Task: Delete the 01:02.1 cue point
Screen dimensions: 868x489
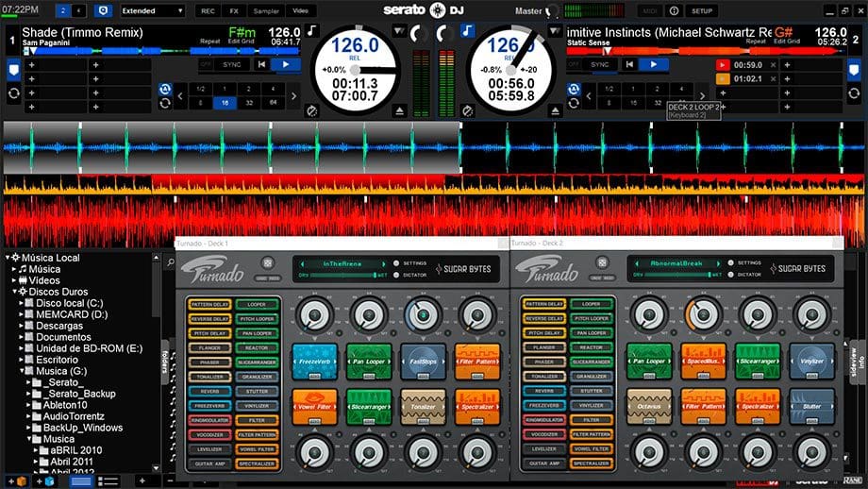Action: (x=774, y=78)
